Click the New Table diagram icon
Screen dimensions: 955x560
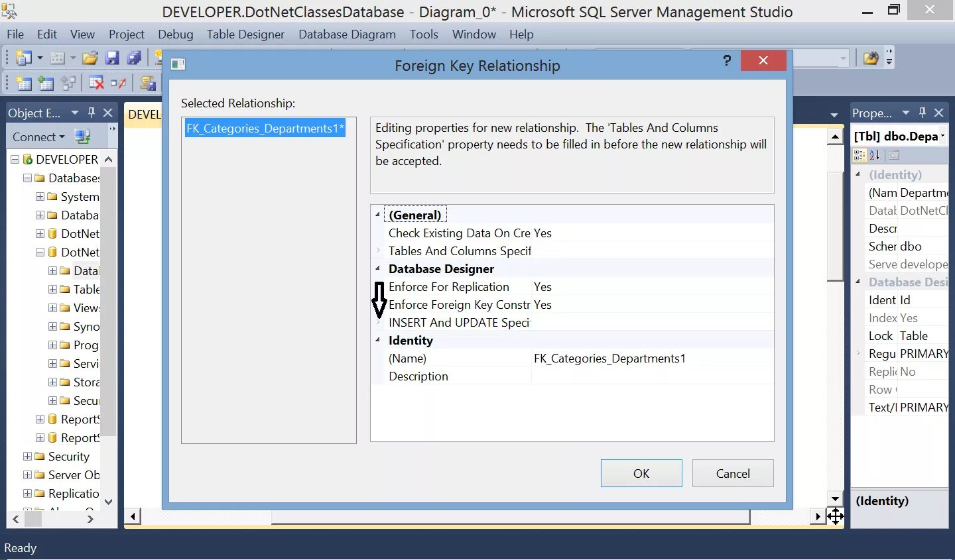coord(24,83)
